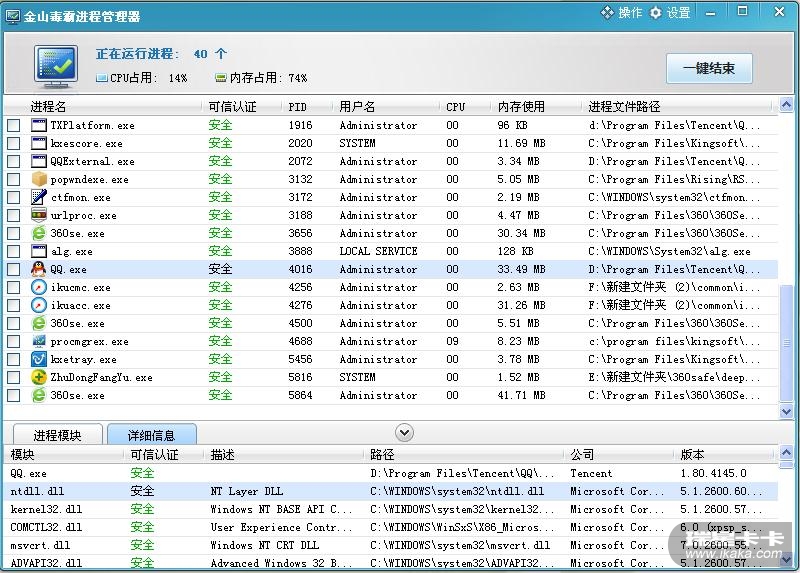Click the QQ penguin icon
The height and width of the screenshot is (573, 800).
click(x=39, y=269)
